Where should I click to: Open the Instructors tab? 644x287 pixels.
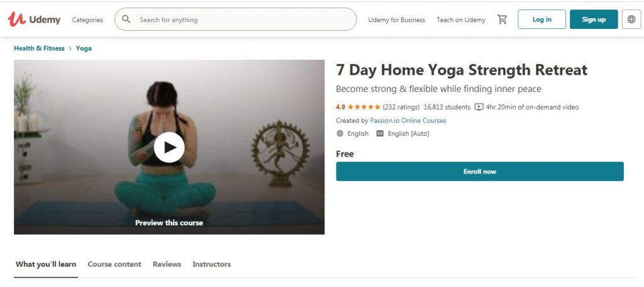point(211,264)
